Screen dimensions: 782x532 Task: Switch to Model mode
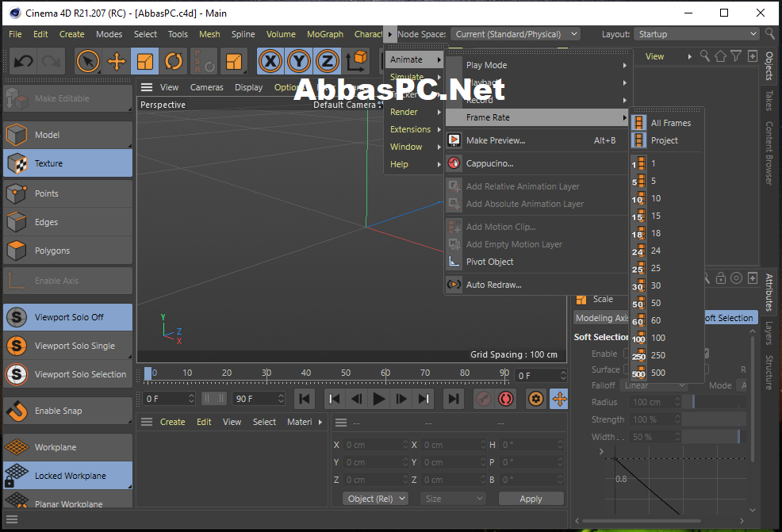click(68, 135)
